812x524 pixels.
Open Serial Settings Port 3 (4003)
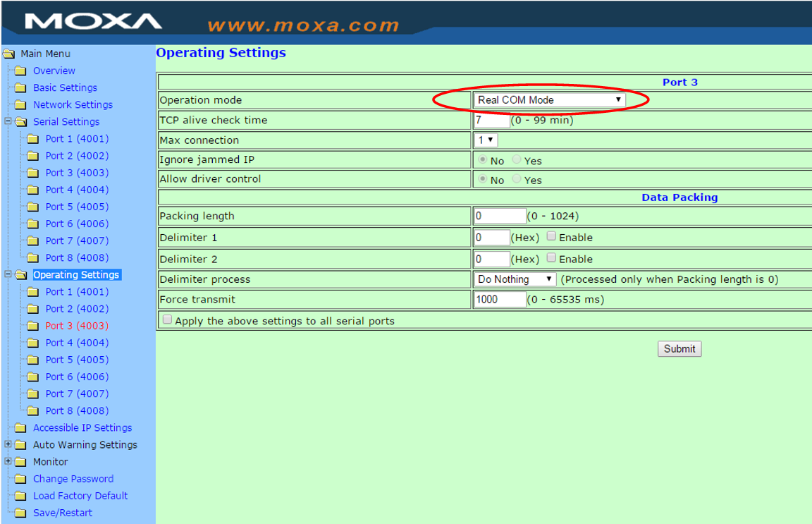point(77,173)
